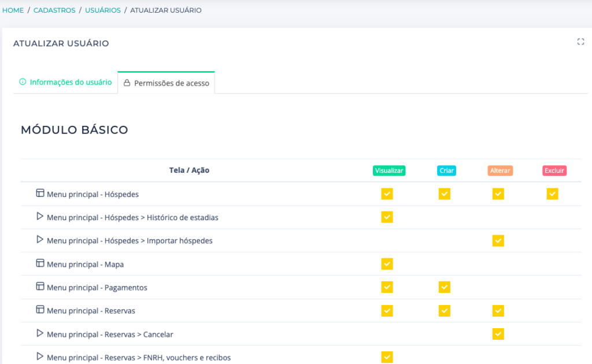This screenshot has height=364, width=592.
Task: Expand the FNRH, vouchers e recibos triangle
Action: [40, 356]
